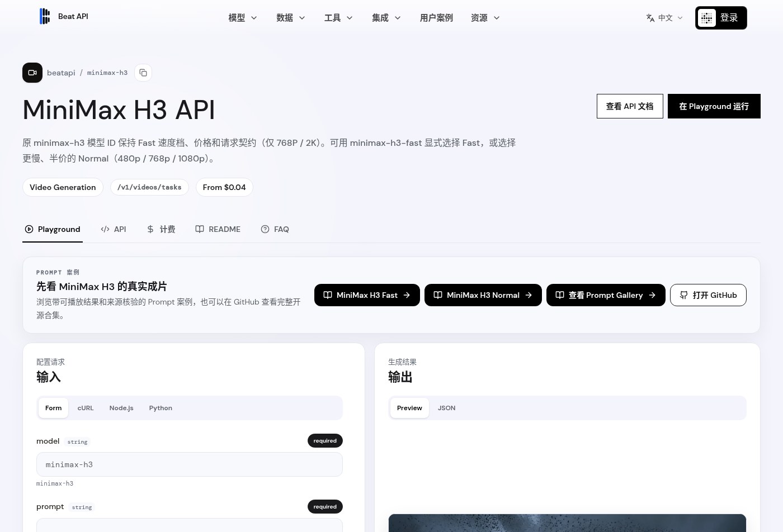Copy the model ID beatapi/minimax-h3
This screenshot has height=532, width=783.
[x=143, y=73]
